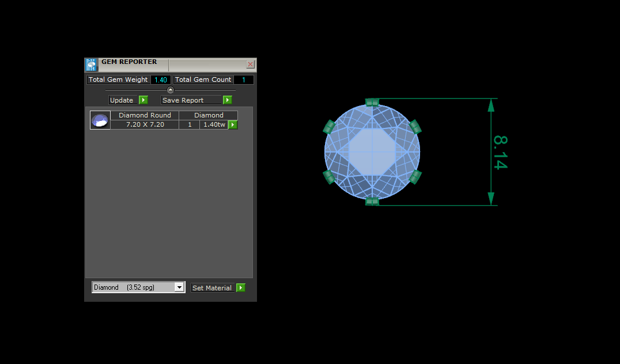Select the upper-left prong on the gem
This screenshot has height=364, width=620.
329,127
